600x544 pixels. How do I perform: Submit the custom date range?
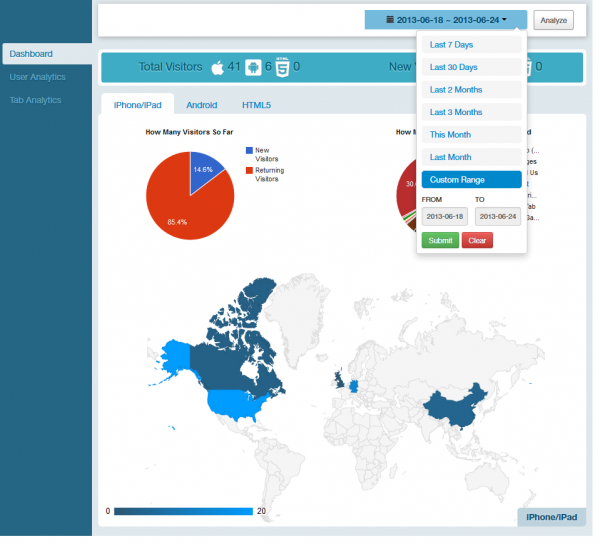pos(439,241)
